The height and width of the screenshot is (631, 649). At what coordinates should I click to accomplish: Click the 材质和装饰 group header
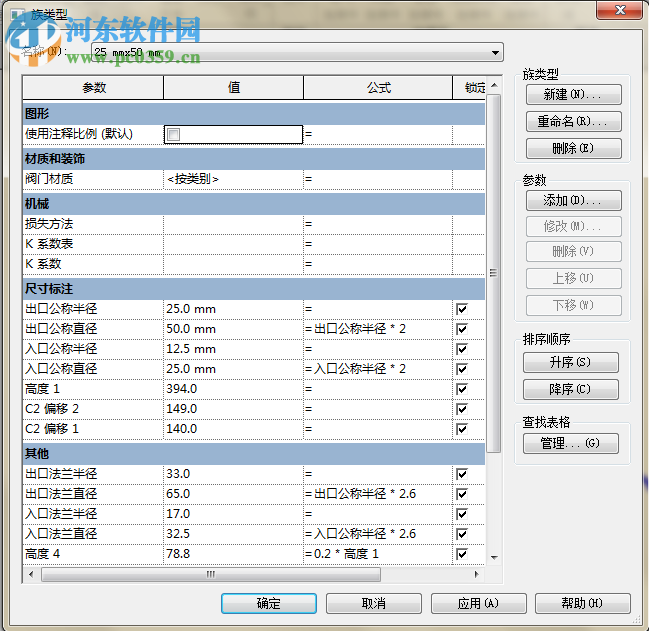254,159
